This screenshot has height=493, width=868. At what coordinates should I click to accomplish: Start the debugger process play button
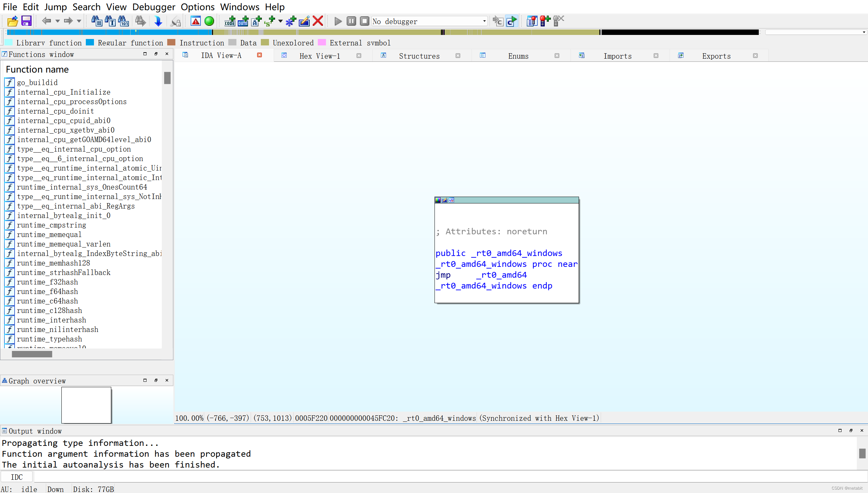[338, 21]
